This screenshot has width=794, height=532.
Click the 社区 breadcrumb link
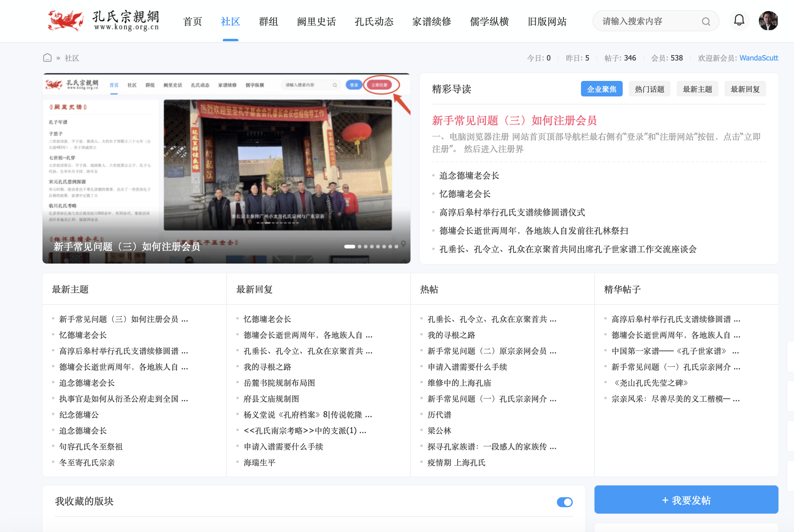(72, 58)
